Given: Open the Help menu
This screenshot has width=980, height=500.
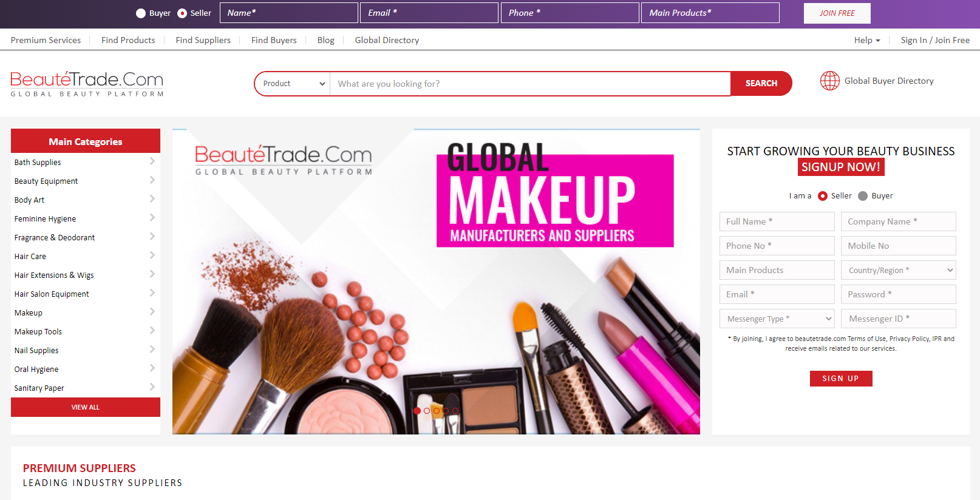Looking at the screenshot, I should pyautogui.click(x=866, y=40).
